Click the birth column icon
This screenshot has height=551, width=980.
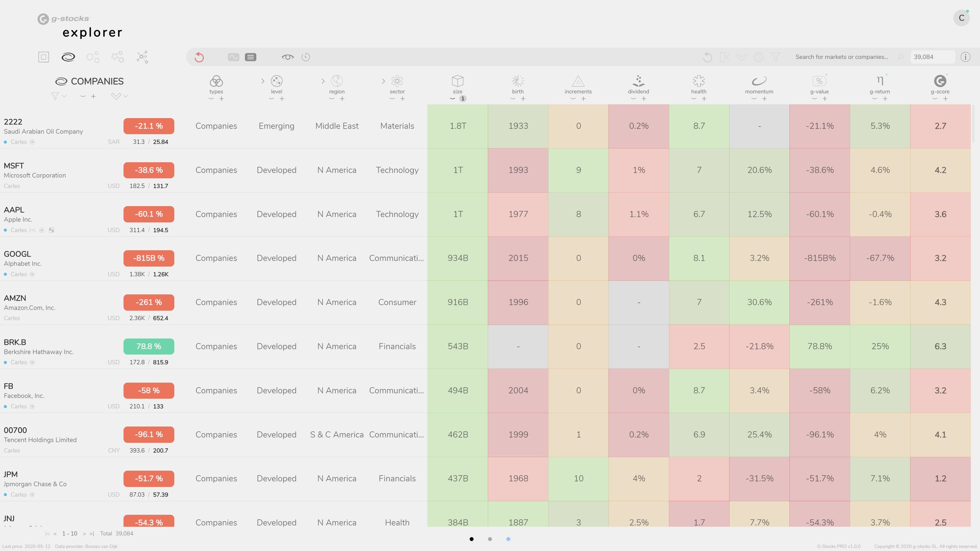[x=518, y=81]
